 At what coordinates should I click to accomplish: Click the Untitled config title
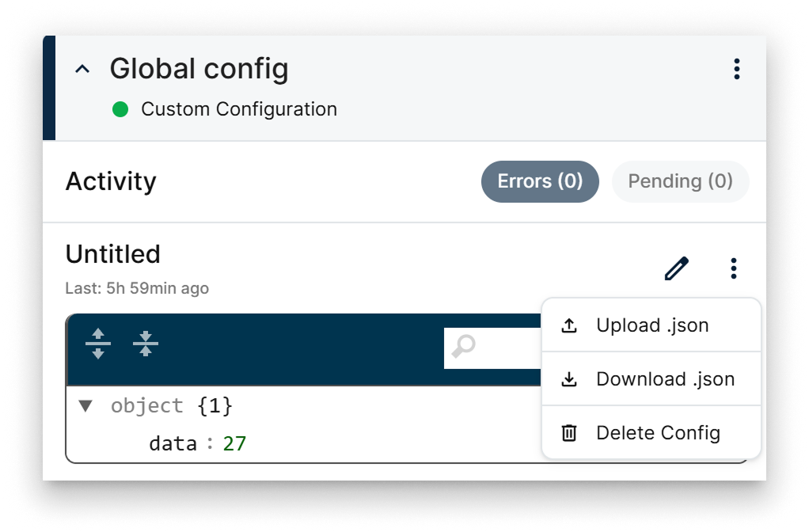click(112, 254)
